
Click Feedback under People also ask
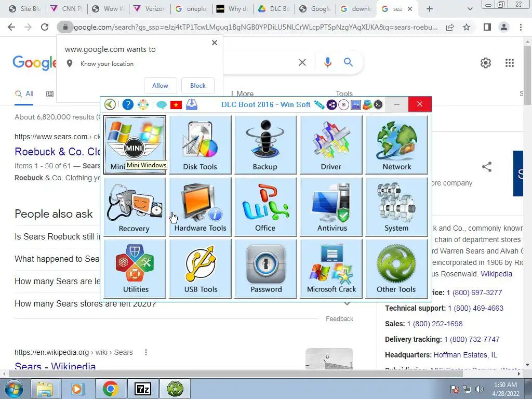[339, 319]
